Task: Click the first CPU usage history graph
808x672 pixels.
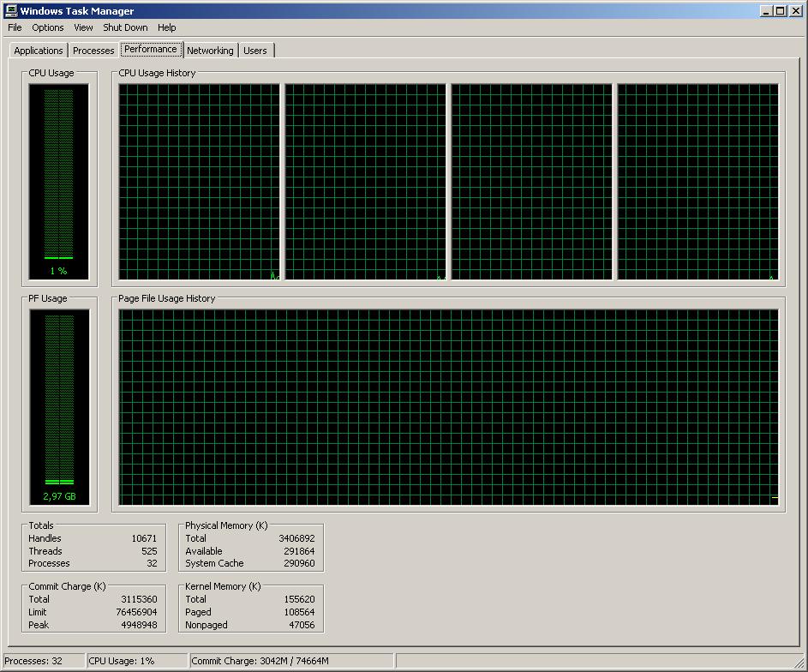Action: pyautogui.click(x=199, y=182)
